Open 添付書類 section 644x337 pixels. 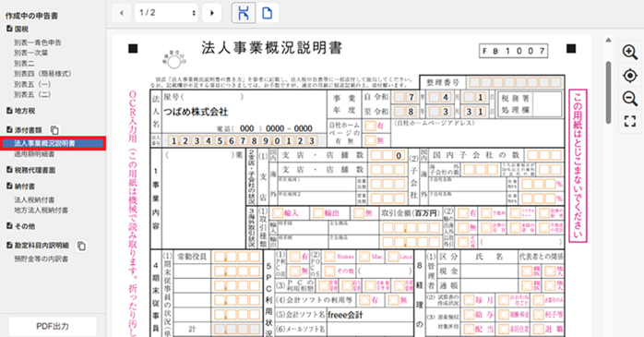(x=24, y=130)
